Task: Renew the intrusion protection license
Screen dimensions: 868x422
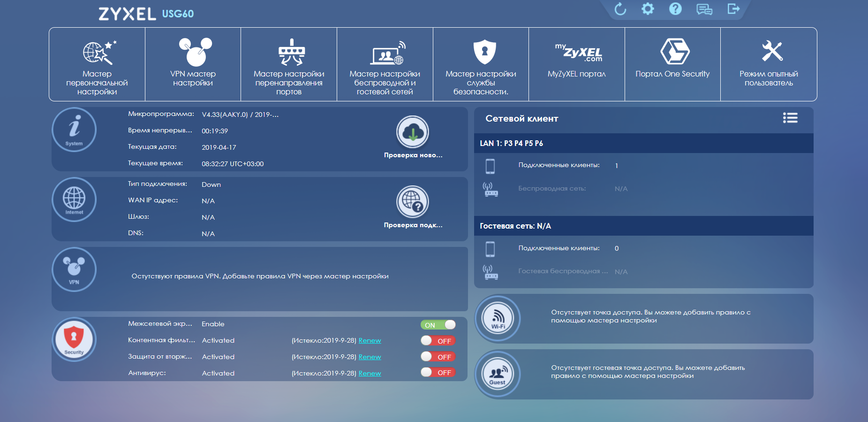Action: coord(370,357)
